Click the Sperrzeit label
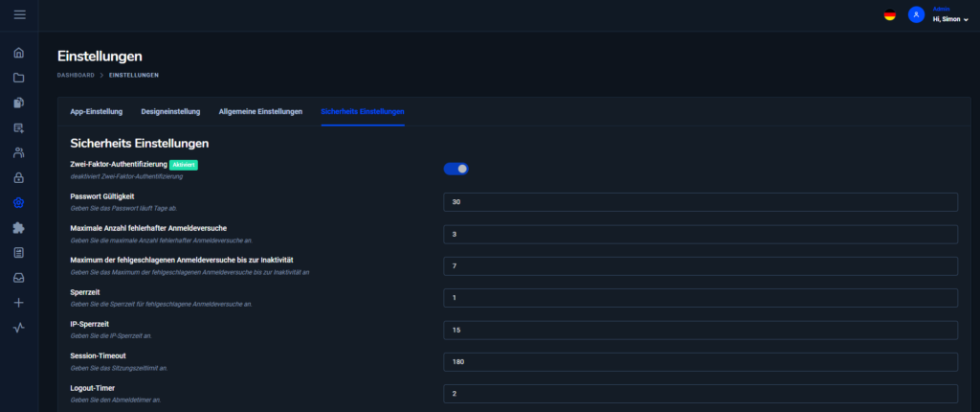980x412 pixels. click(85, 292)
